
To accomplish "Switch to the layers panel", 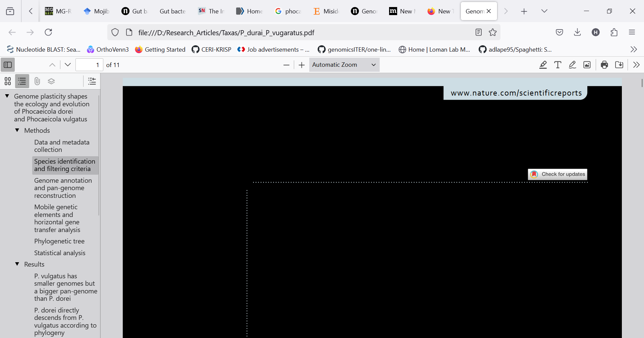I will [x=51, y=81].
